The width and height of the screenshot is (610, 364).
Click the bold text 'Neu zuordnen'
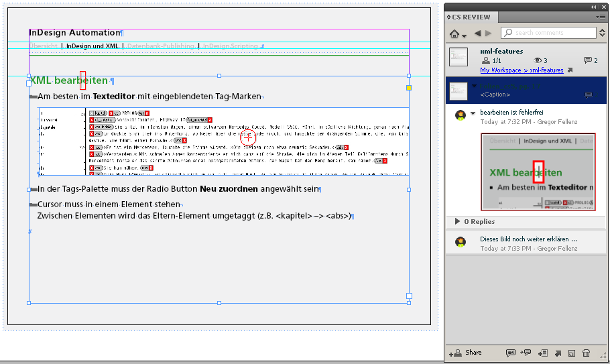(x=229, y=189)
